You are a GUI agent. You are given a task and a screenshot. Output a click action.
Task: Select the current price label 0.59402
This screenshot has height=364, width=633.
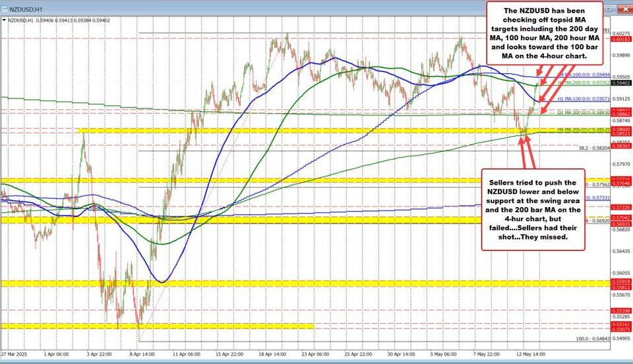pos(621,82)
